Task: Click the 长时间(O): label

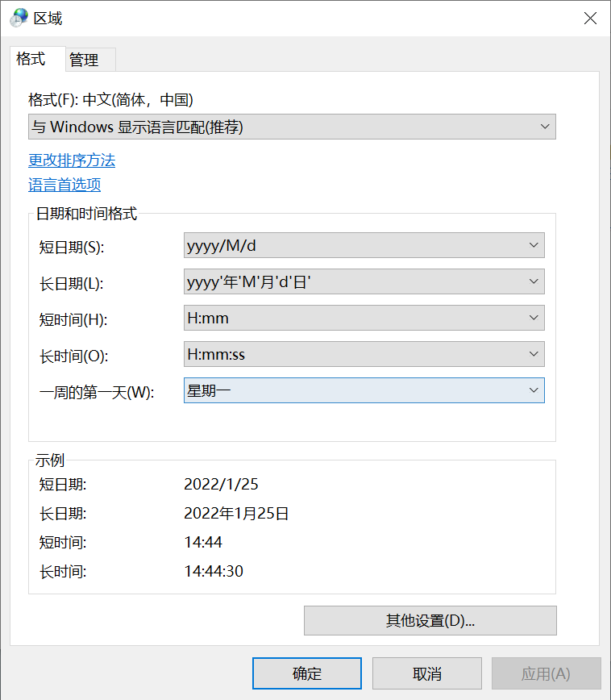Action: tap(73, 356)
